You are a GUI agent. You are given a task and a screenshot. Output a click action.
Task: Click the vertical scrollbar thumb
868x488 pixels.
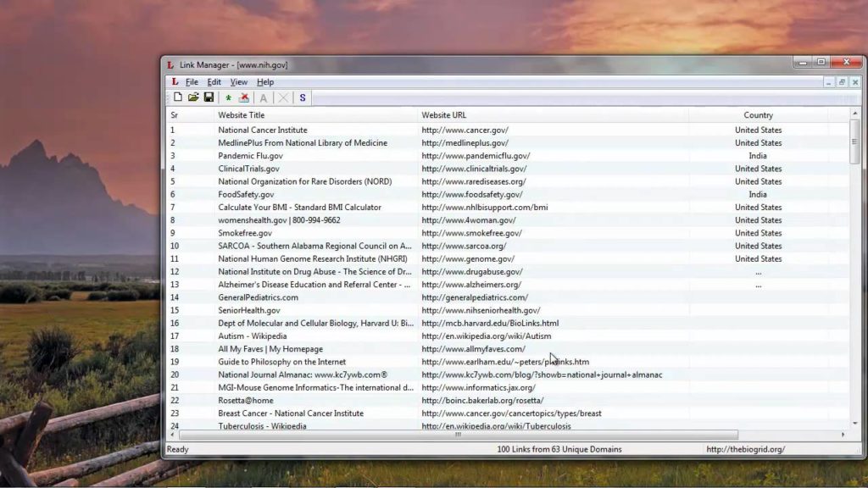pos(854,141)
